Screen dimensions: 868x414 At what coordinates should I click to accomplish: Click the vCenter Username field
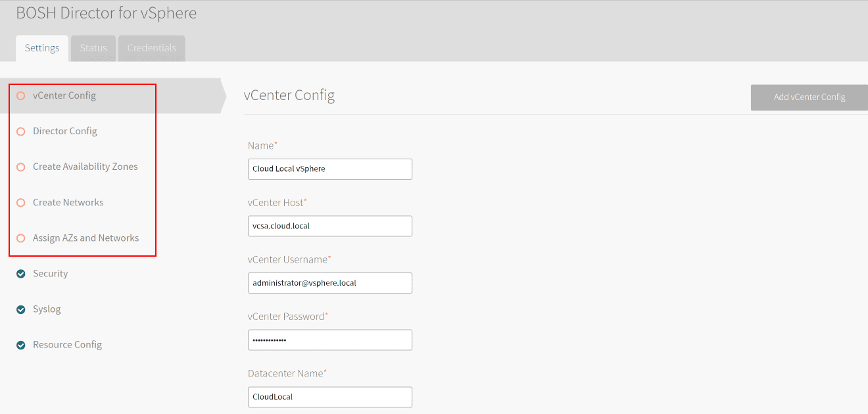coord(330,283)
